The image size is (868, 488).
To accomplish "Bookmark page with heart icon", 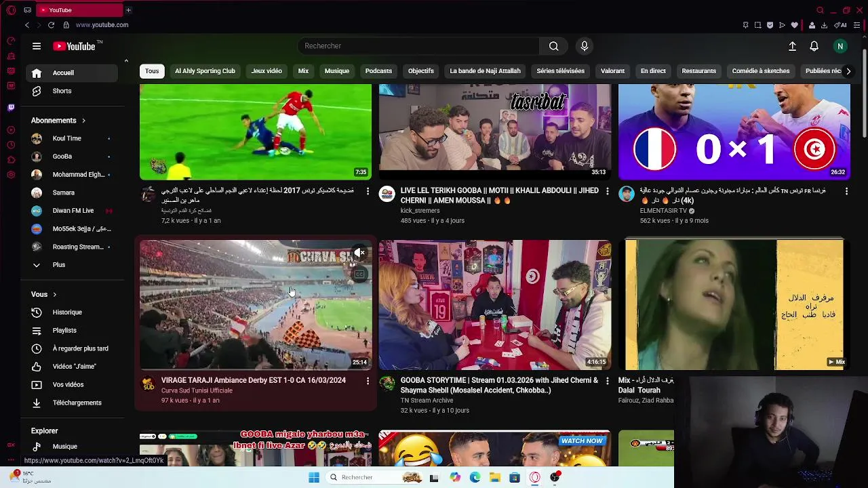I will (794, 25).
